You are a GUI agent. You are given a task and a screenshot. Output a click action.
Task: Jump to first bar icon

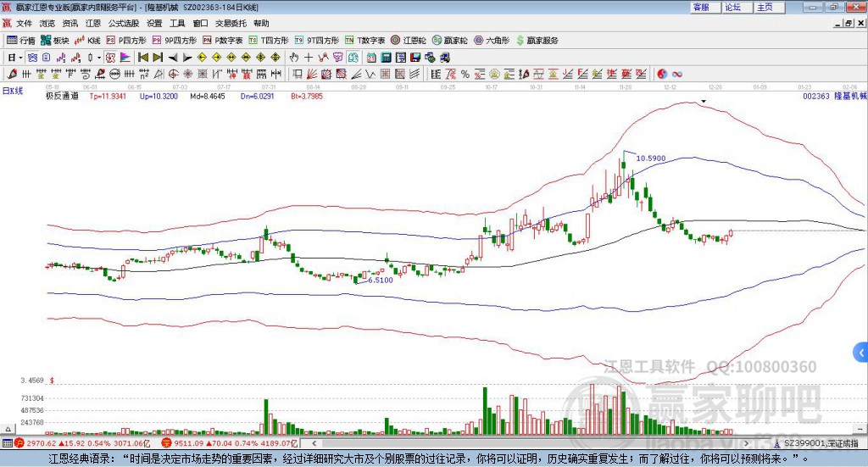[142, 58]
